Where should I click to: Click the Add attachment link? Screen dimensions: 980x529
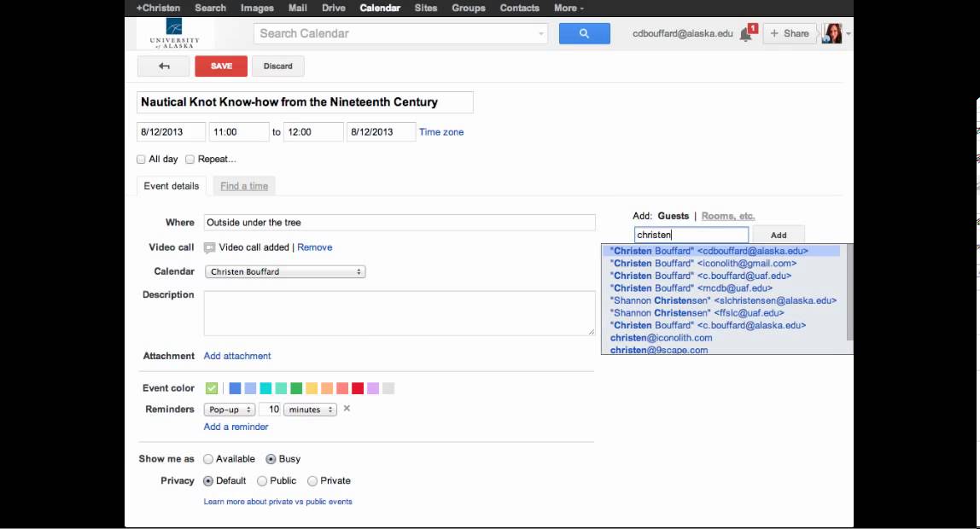pos(237,356)
